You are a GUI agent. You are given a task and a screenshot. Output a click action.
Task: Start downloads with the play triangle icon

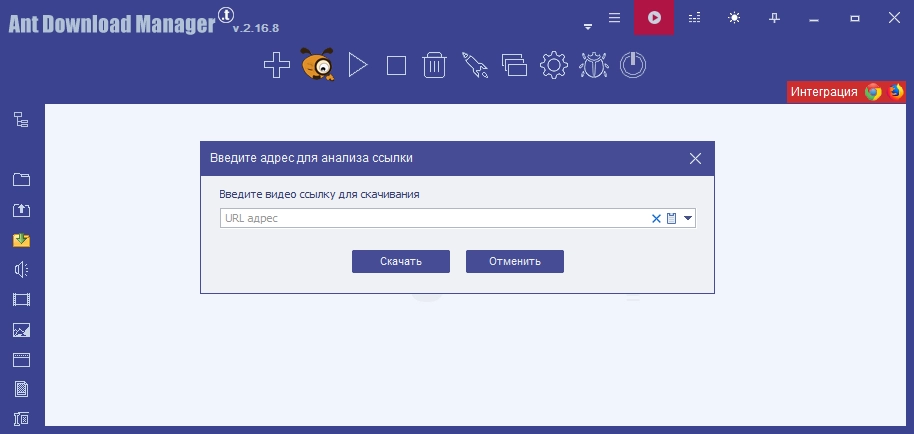357,65
